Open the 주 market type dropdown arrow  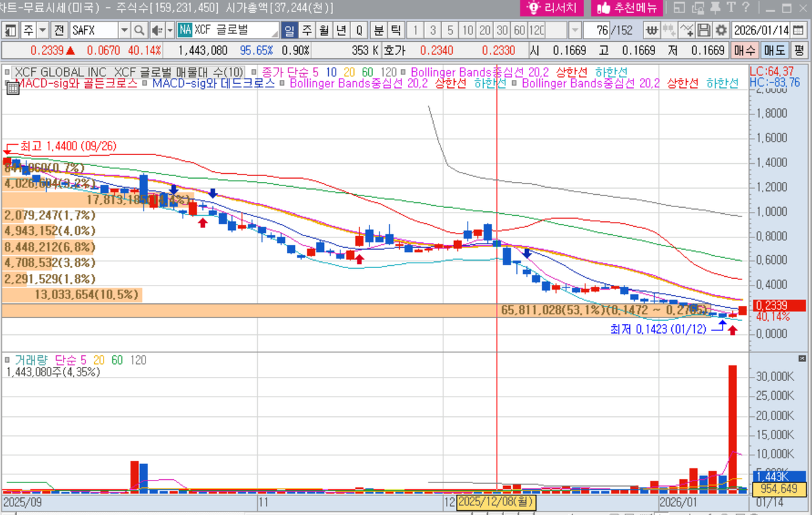[43, 30]
